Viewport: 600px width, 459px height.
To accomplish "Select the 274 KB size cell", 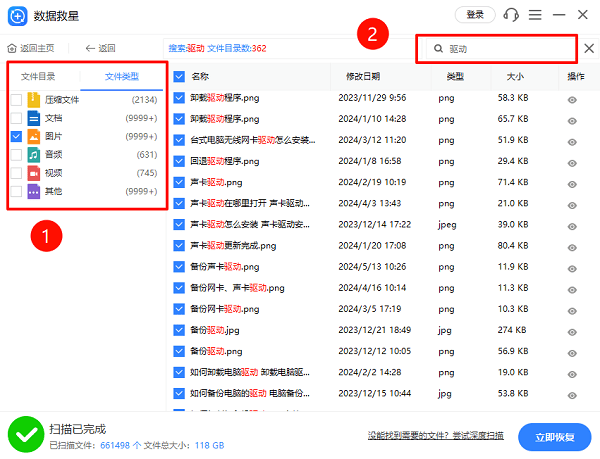I will point(512,330).
